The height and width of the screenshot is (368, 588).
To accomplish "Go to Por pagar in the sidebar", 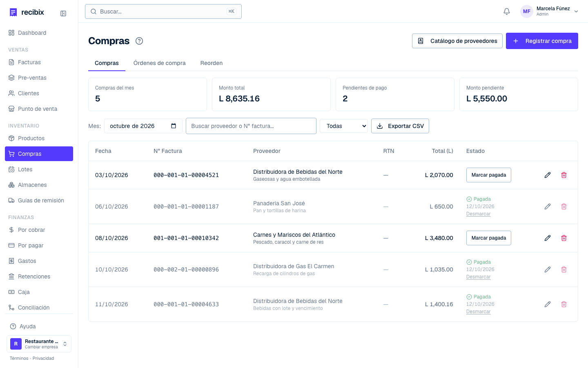I will point(39,245).
